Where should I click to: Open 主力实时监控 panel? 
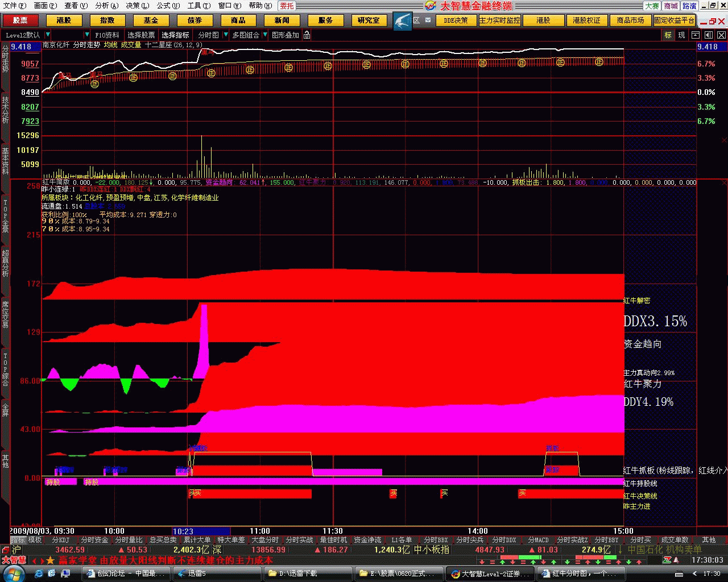click(499, 20)
